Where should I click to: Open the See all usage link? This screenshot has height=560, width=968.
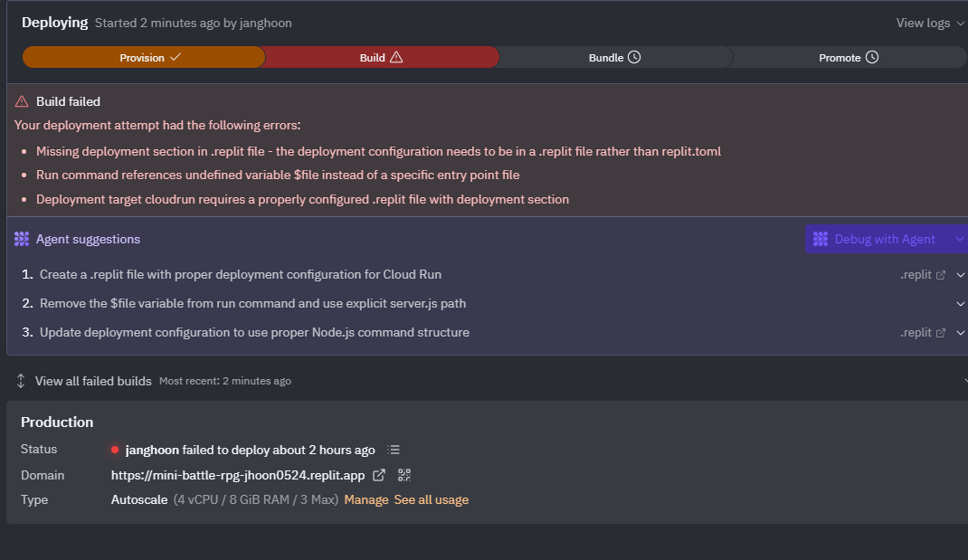(x=431, y=499)
